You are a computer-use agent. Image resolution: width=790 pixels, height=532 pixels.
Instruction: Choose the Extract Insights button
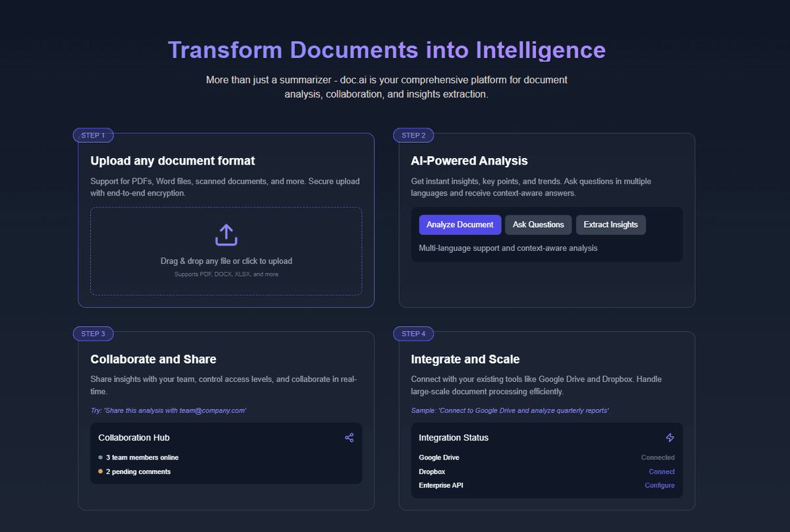[x=610, y=225]
